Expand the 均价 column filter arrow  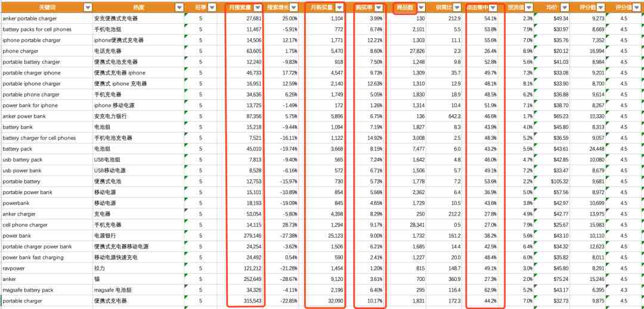[x=565, y=7]
